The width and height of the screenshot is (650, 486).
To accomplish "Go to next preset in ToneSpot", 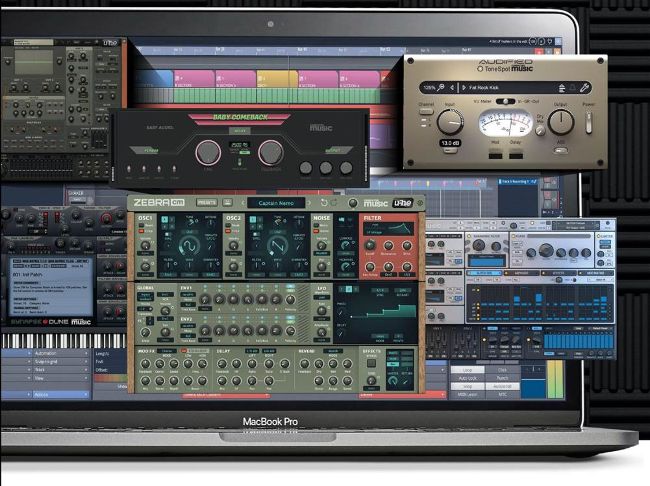I will (x=463, y=87).
